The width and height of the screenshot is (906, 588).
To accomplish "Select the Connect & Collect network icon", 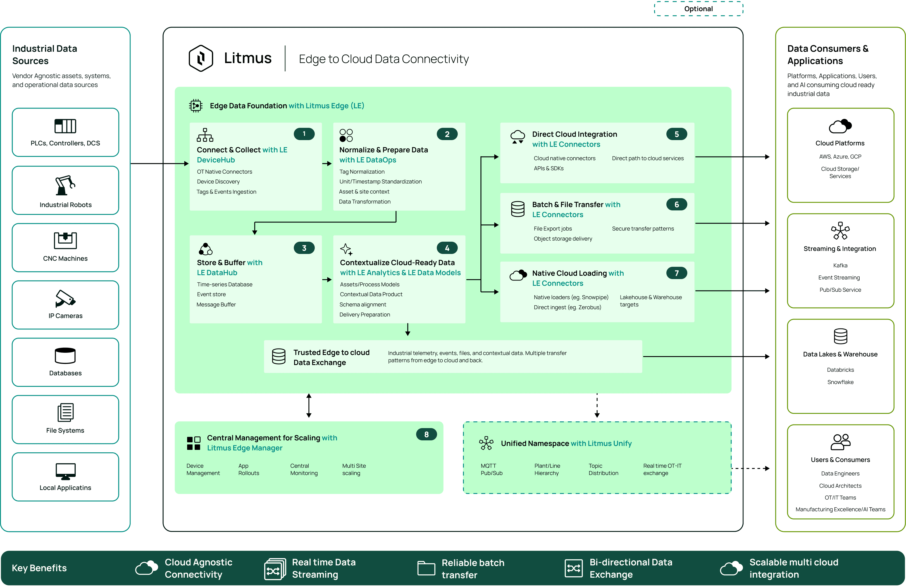I will [x=205, y=135].
